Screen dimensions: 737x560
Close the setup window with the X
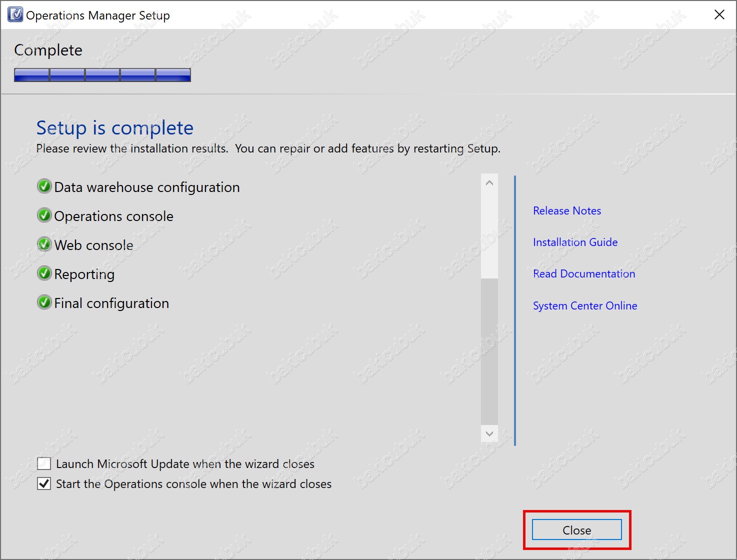click(719, 14)
